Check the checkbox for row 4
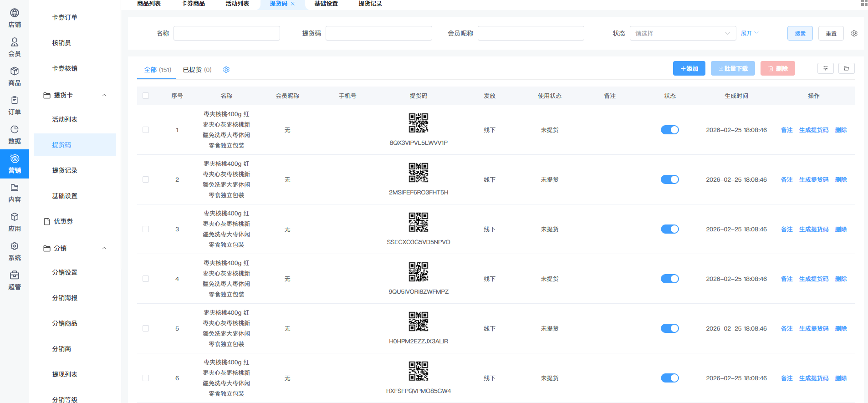Viewport: 868px width, 403px height. (146, 279)
